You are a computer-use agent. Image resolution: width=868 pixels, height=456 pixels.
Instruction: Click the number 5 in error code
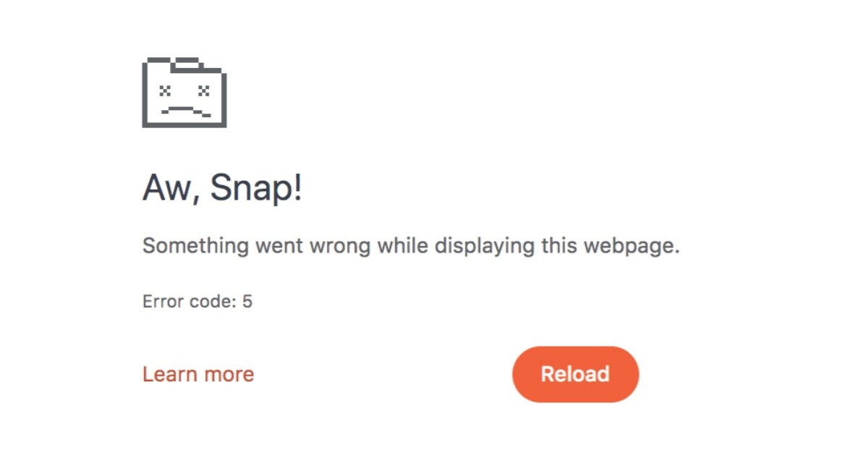coord(247,302)
